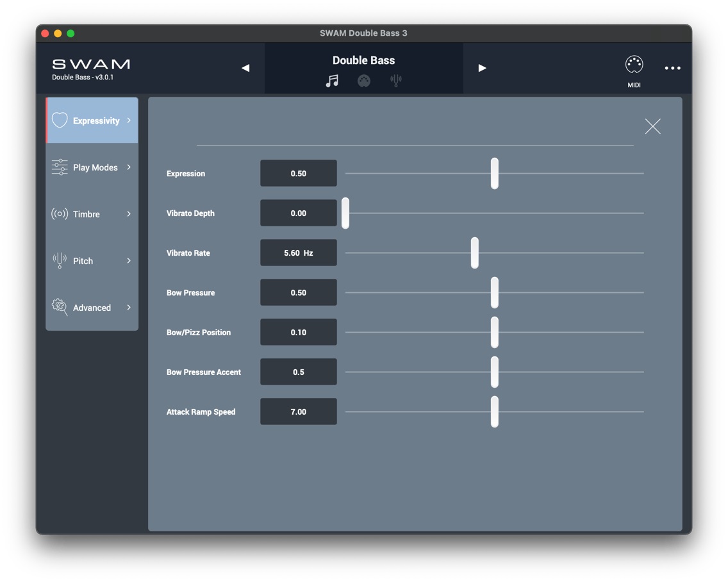Click the Vibrato Depth value field 0.00
728x582 pixels.
coord(299,213)
